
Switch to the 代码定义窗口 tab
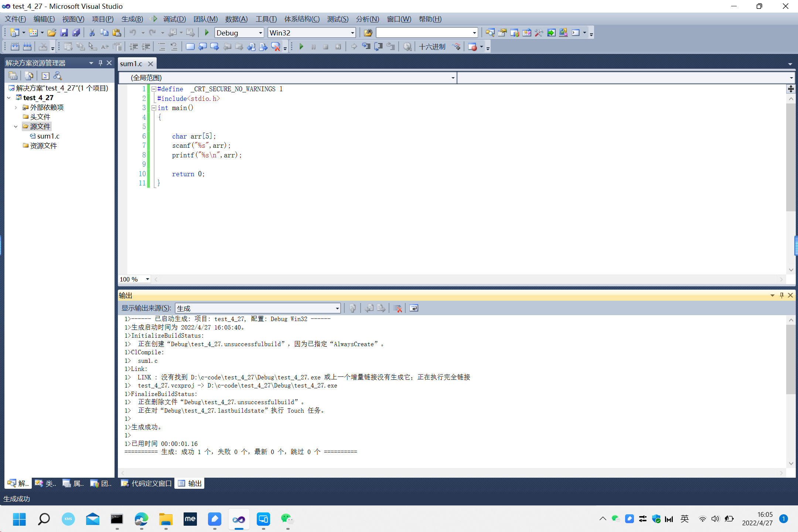point(147,483)
